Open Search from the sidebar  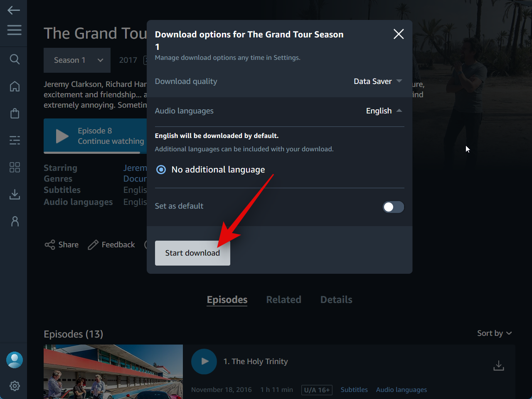[x=15, y=59]
